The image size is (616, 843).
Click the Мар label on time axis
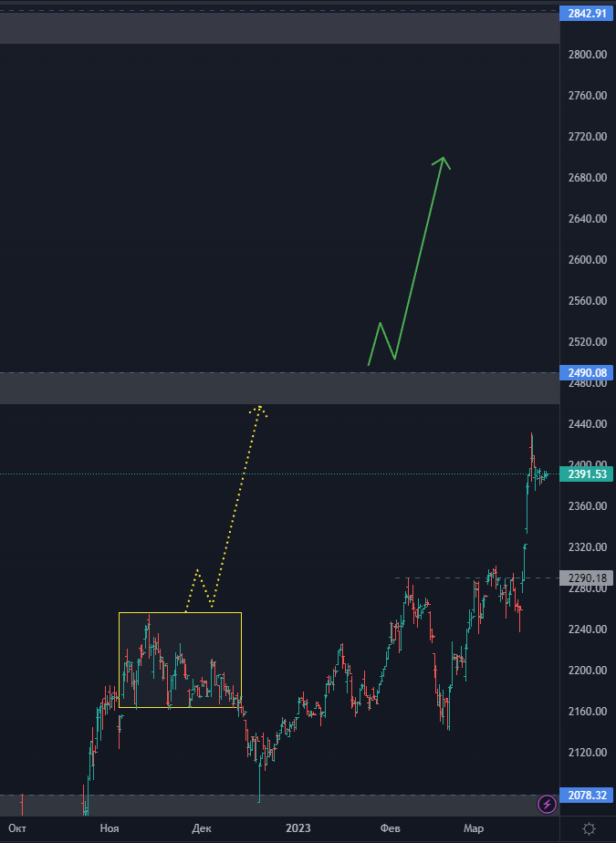[x=474, y=828]
